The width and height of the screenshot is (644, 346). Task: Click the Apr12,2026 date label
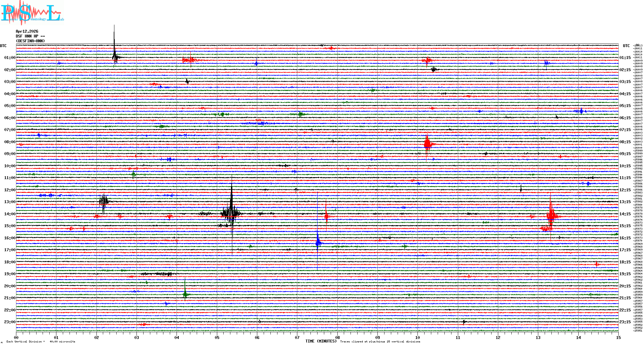point(27,31)
